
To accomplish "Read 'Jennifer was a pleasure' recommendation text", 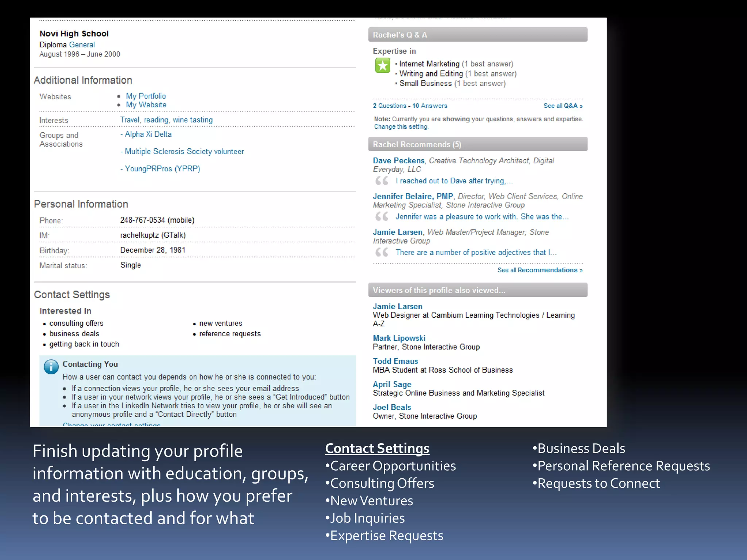I will pos(482,217).
